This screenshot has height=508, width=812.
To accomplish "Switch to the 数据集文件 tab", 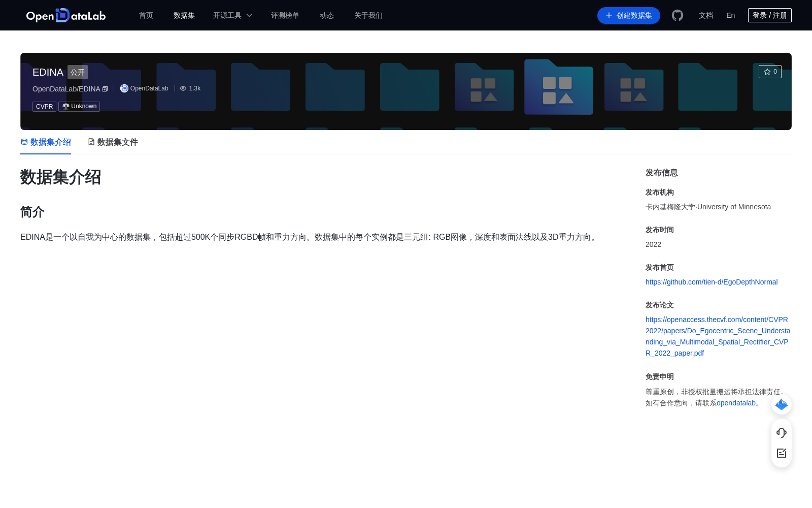I will pyautogui.click(x=113, y=142).
